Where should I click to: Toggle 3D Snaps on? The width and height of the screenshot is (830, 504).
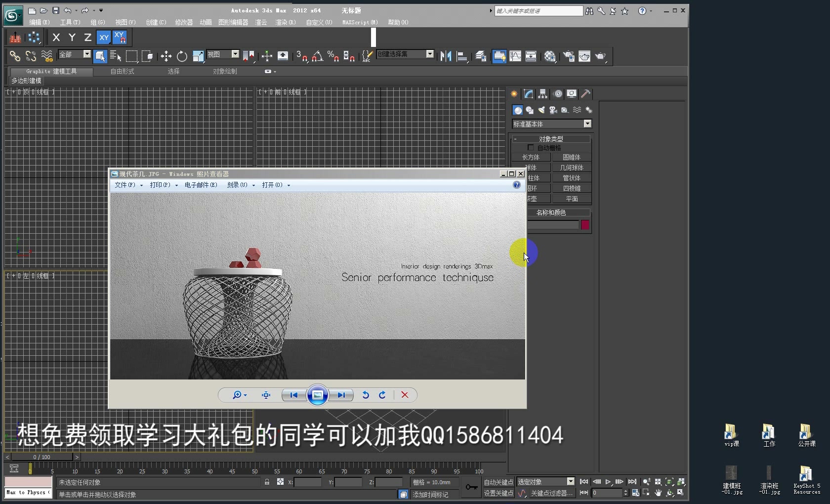[301, 56]
